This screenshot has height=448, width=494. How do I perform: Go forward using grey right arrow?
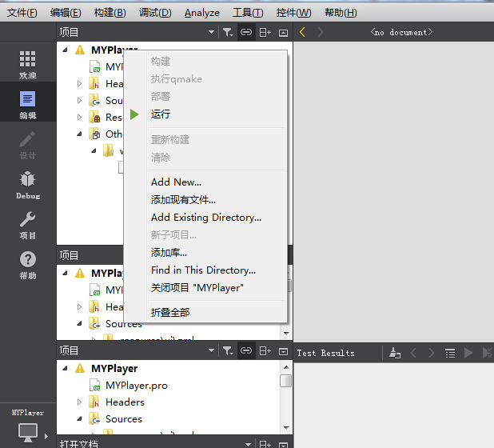tap(321, 32)
